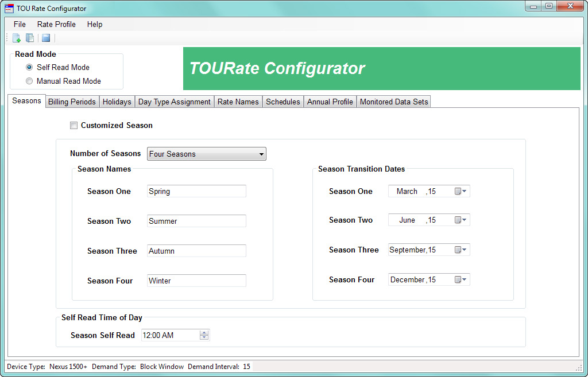Switch to the Annual Profile tab
The height and width of the screenshot is (377, 588).
point(330,102)
